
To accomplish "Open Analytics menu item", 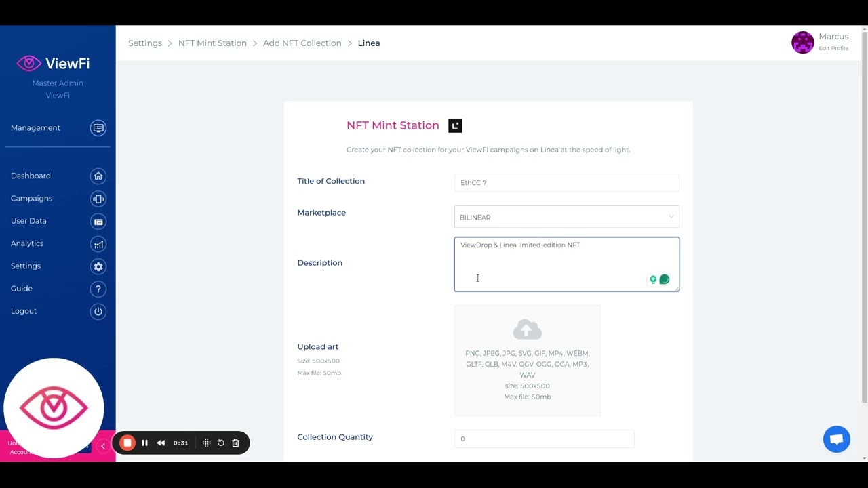I will click(27, 243).
